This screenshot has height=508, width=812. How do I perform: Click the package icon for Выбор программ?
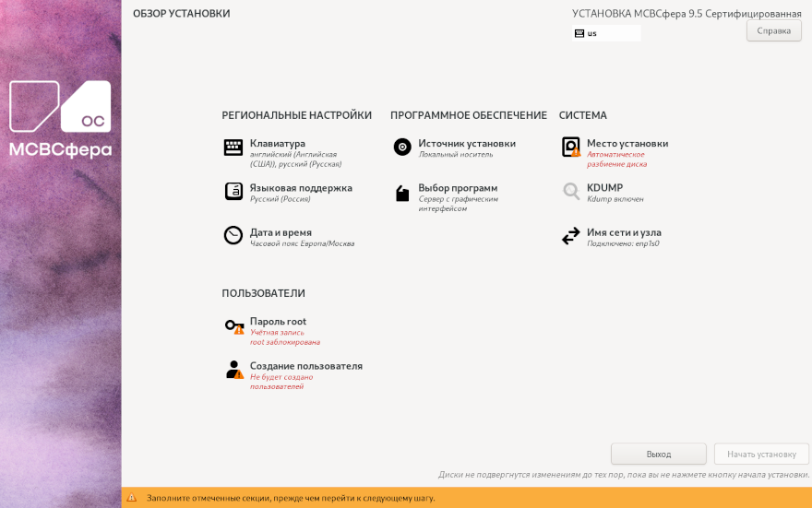pos(401,193)
